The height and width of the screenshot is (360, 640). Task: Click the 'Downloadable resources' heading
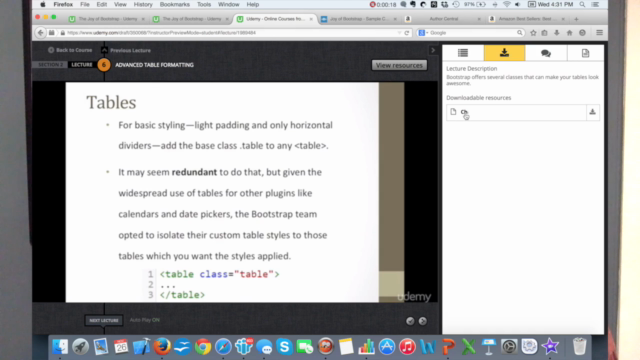[478, 98]
